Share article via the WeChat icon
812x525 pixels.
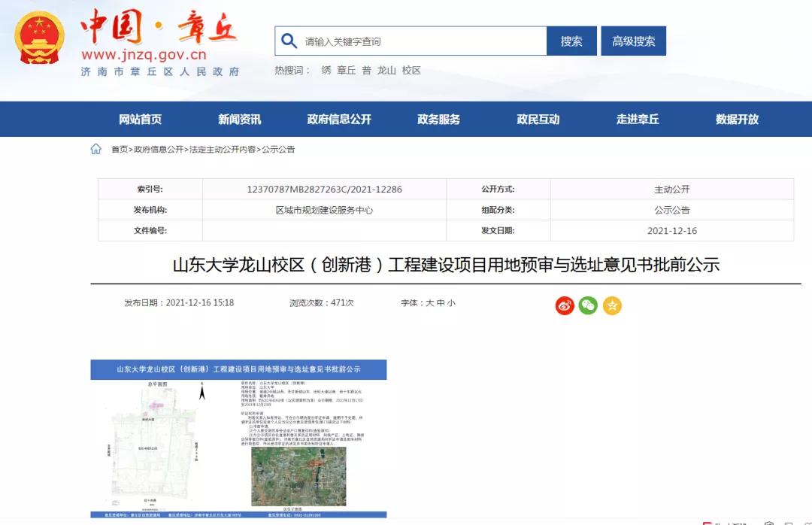point(588,305)
